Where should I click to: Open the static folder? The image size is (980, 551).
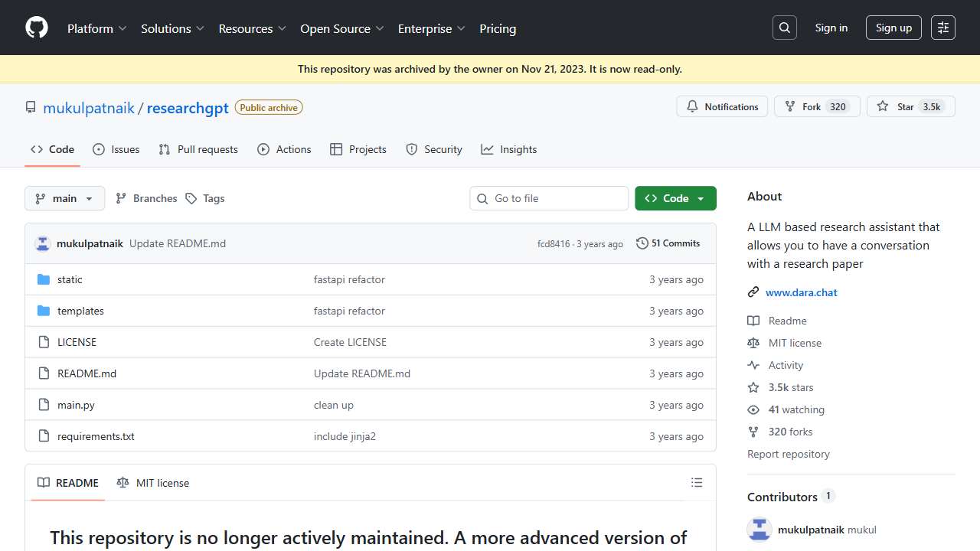click(70, 279)
